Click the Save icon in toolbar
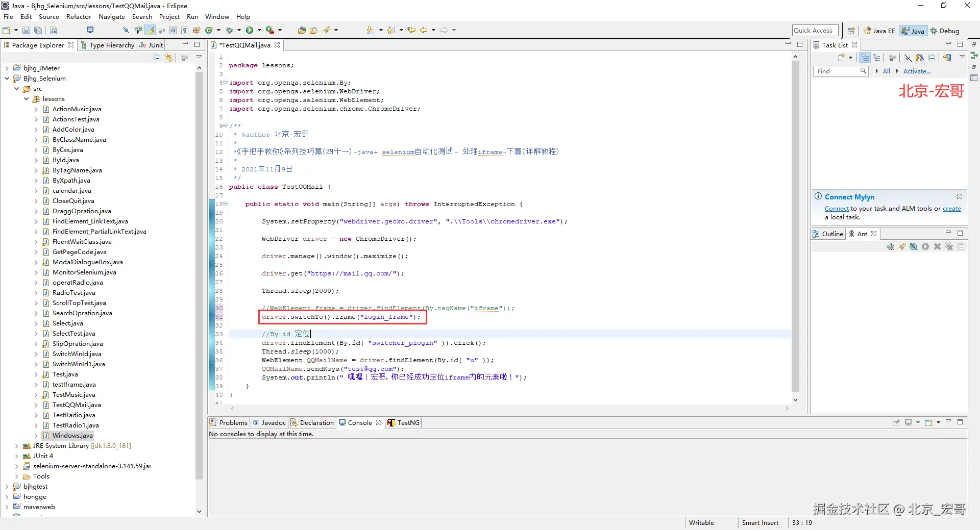Viewport: 980px width, 530px height. (x=26, y=31)
